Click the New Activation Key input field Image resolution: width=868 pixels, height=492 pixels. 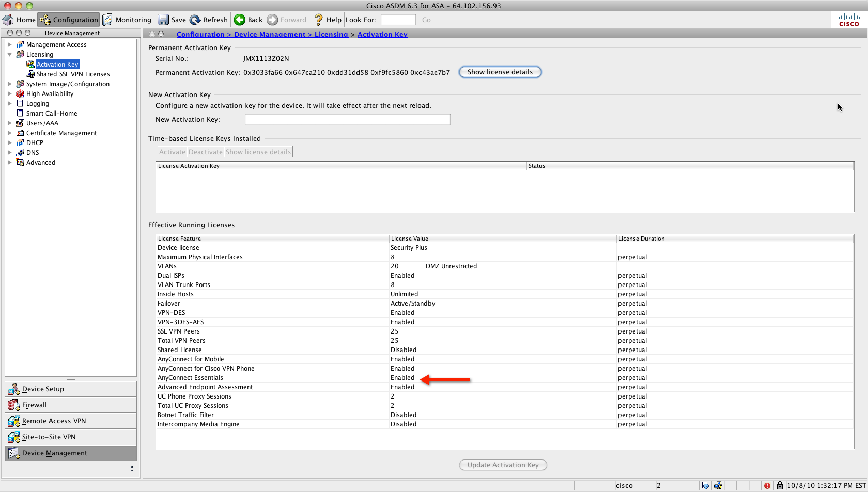[x=348, y=120]
